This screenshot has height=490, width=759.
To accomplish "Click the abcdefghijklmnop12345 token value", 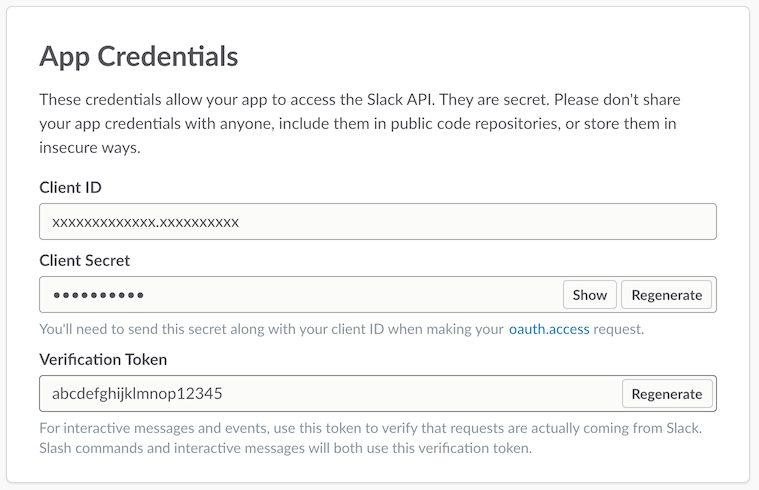I will (x=137, y=394).
